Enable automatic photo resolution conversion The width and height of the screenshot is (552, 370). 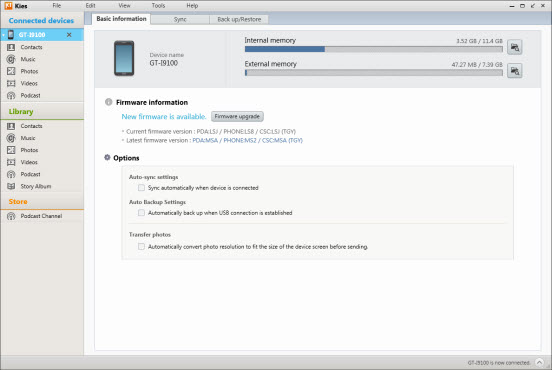click(x=142, y=246)
